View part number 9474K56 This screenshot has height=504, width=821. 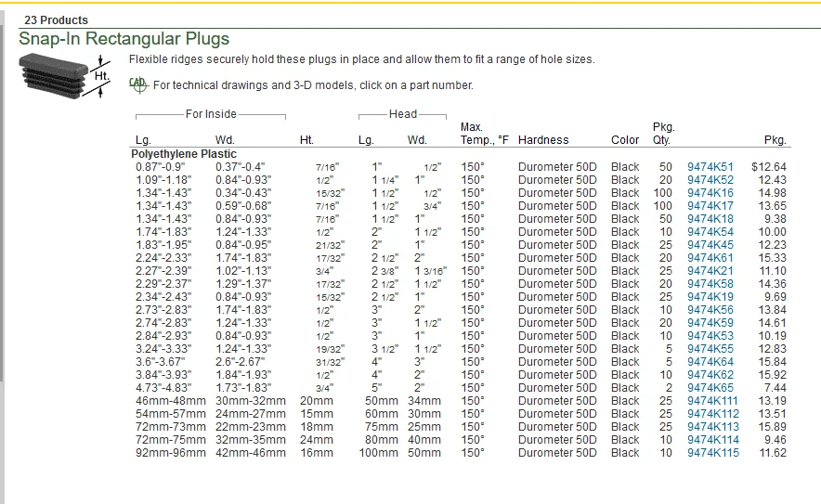click(710, 310)
